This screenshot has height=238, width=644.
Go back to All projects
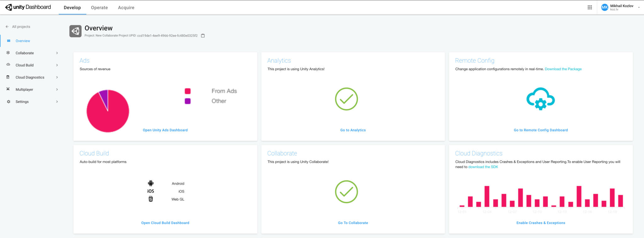pyautogui.click(x=21, y=27)
